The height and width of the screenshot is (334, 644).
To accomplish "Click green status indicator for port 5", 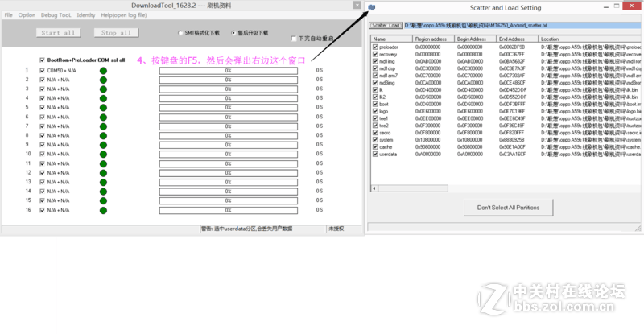I will (x=103, y=108).
